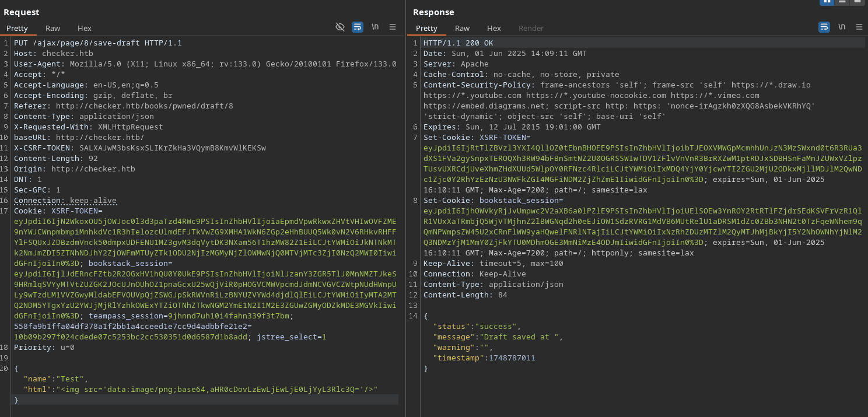Screen dimensions: 868x417
Task: Switch to combined tabbed layout icon
Action: tap(857, 2)
